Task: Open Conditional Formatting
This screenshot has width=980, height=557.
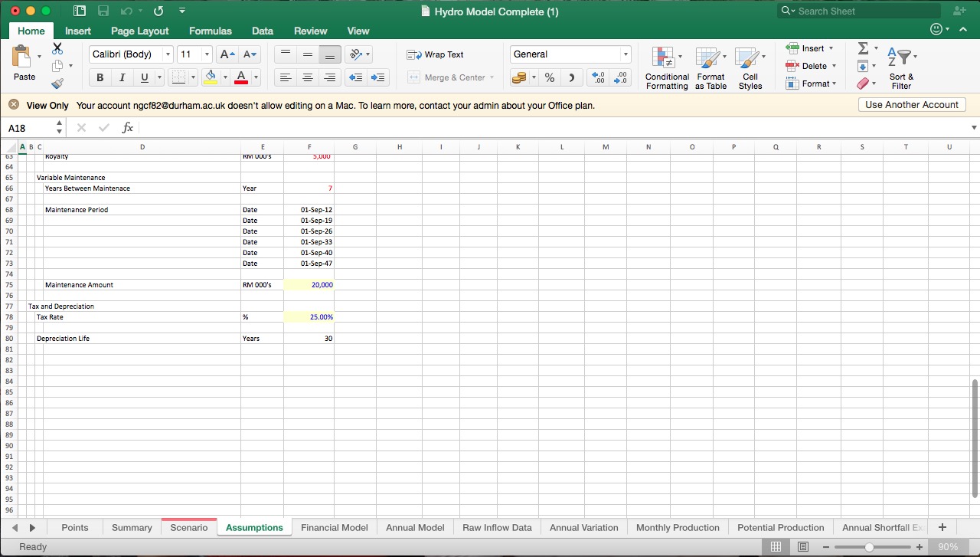Action: (666, 67)
